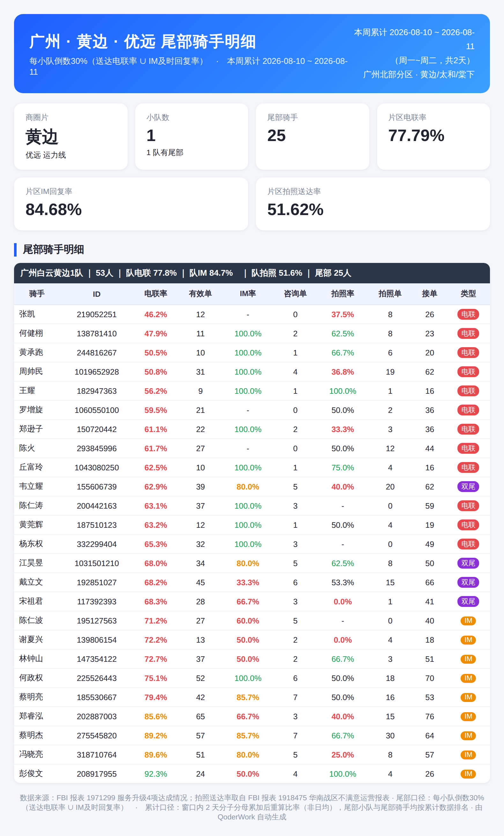Image resolution: width=504 pixels, height=836 pixels.
Task: Click 双尾 tag in 戴立文 row
Action: pos(468,583)
